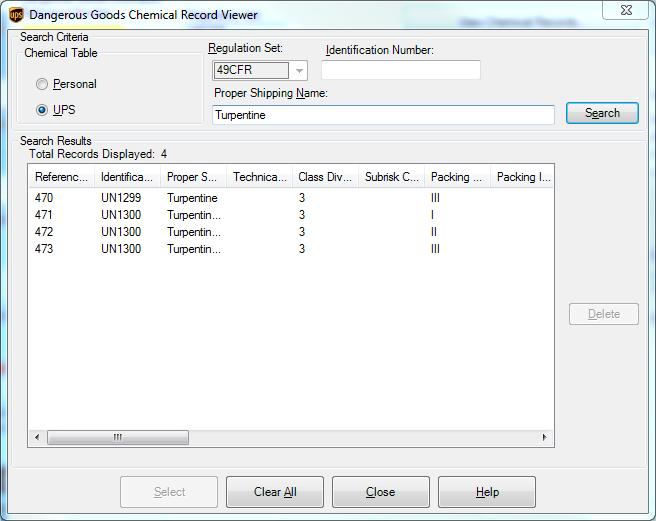
Task: Click the truncated Turpentin... name in row 472
Action: pyautogui.click(x=194, y=232)
